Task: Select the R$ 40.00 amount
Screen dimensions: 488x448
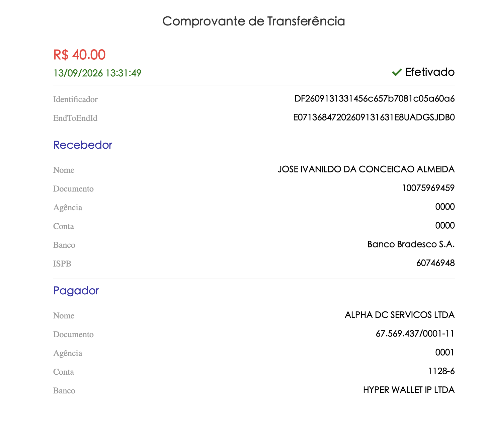Action: [x=79, y=55]
